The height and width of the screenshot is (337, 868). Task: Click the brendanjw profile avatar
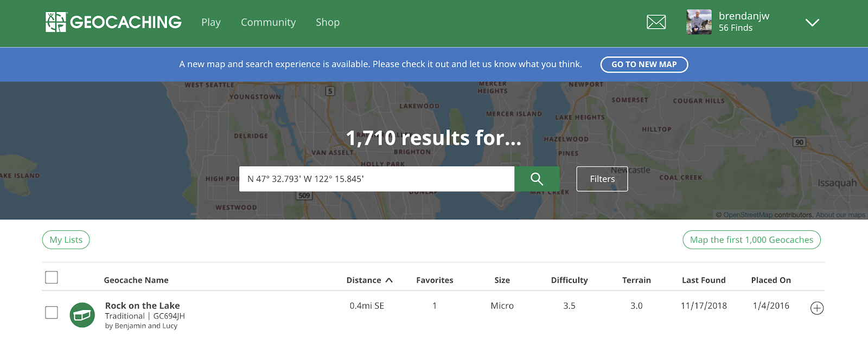click(x=699, y=22)
